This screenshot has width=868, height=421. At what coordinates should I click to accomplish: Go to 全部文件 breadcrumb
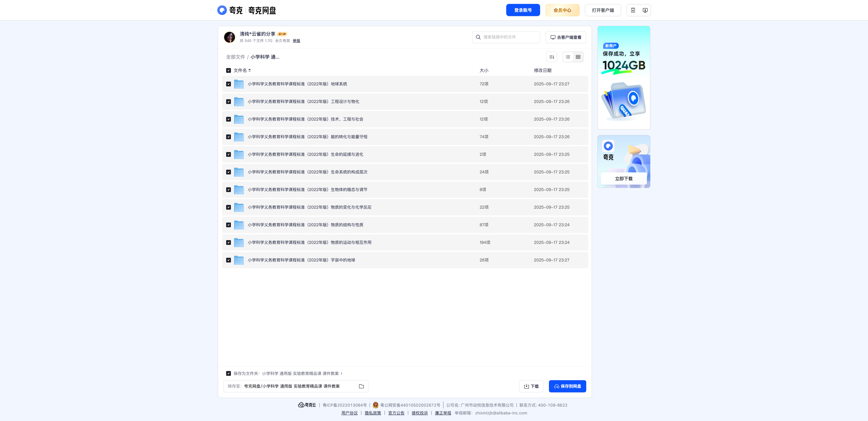click(x=235, y=57)
